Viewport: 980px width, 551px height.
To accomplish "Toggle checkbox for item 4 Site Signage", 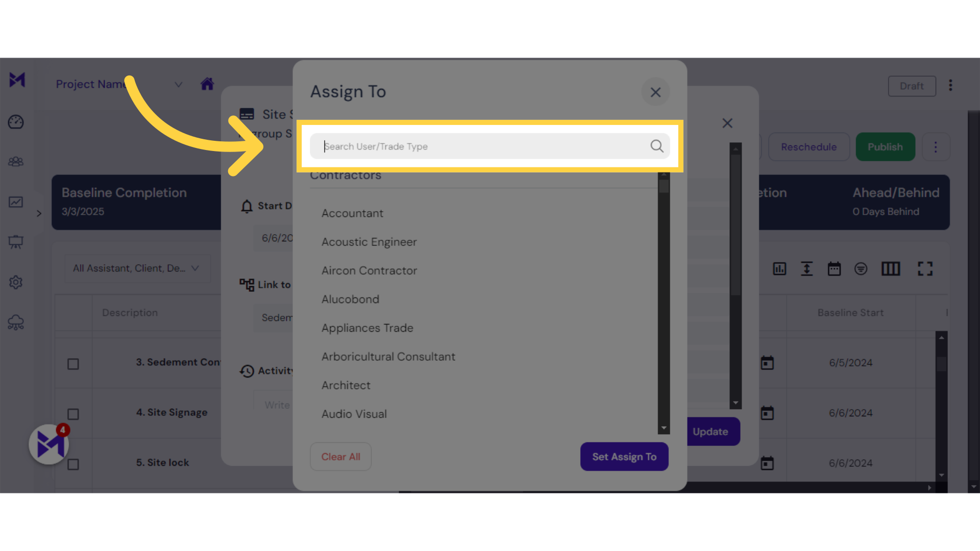I will [x=72, y=412].
